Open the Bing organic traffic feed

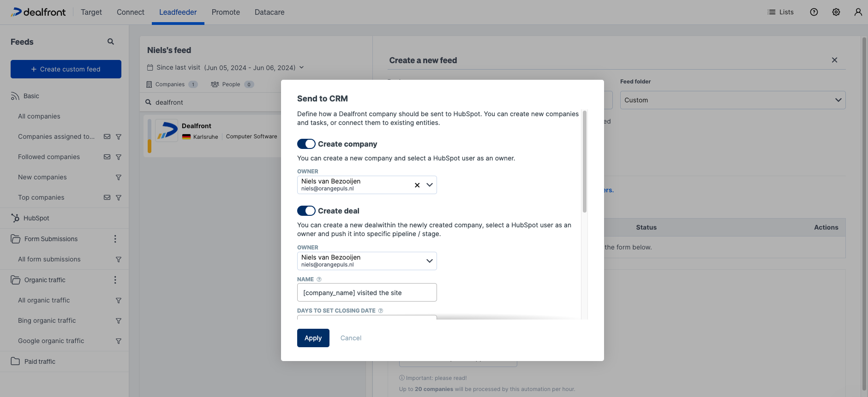pos(47,320)
